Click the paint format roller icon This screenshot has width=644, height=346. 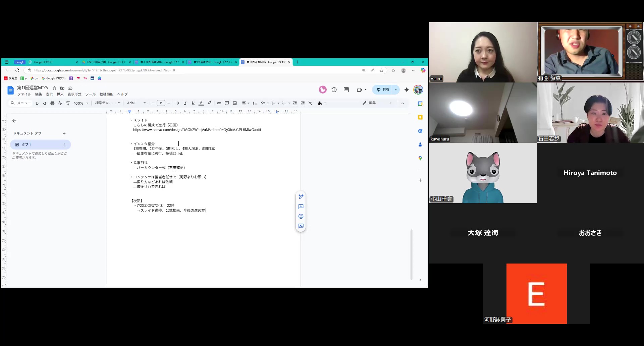click(x=68, y=103)
